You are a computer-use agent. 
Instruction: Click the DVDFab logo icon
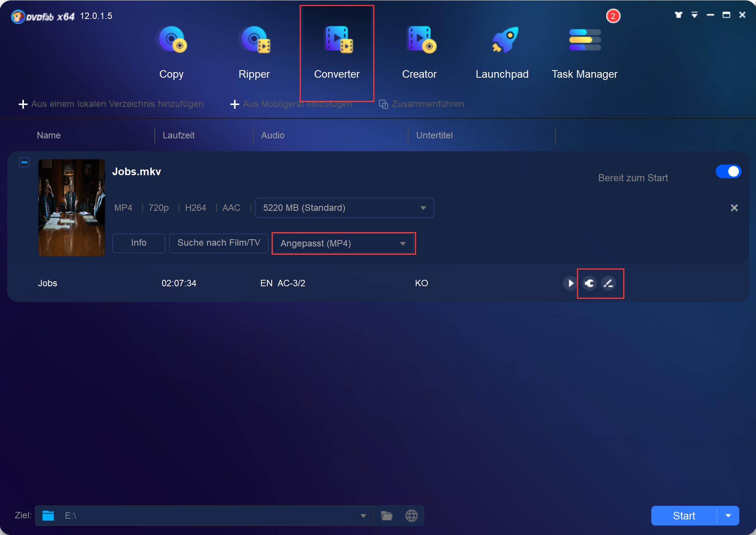click(x=17, y=16)
